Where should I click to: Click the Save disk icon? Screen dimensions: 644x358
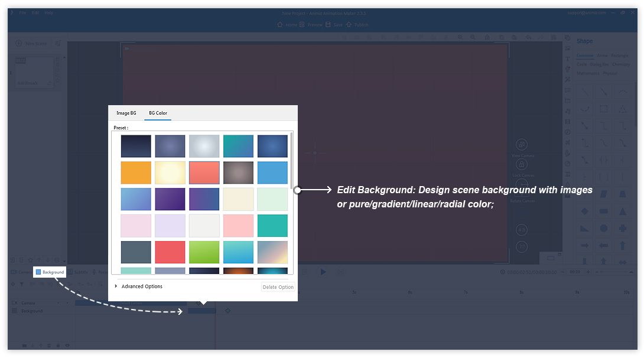[x=328, y=25]
